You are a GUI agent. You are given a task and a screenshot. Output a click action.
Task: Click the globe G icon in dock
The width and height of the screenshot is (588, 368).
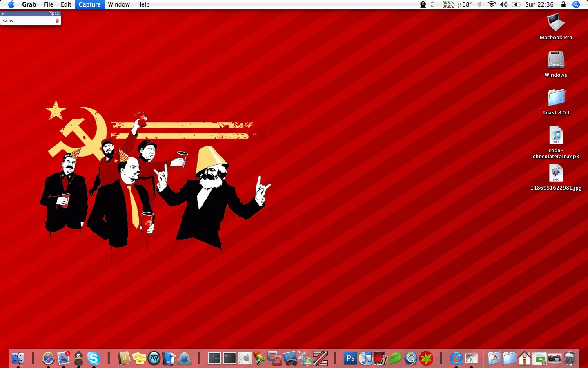click(411, 359)
